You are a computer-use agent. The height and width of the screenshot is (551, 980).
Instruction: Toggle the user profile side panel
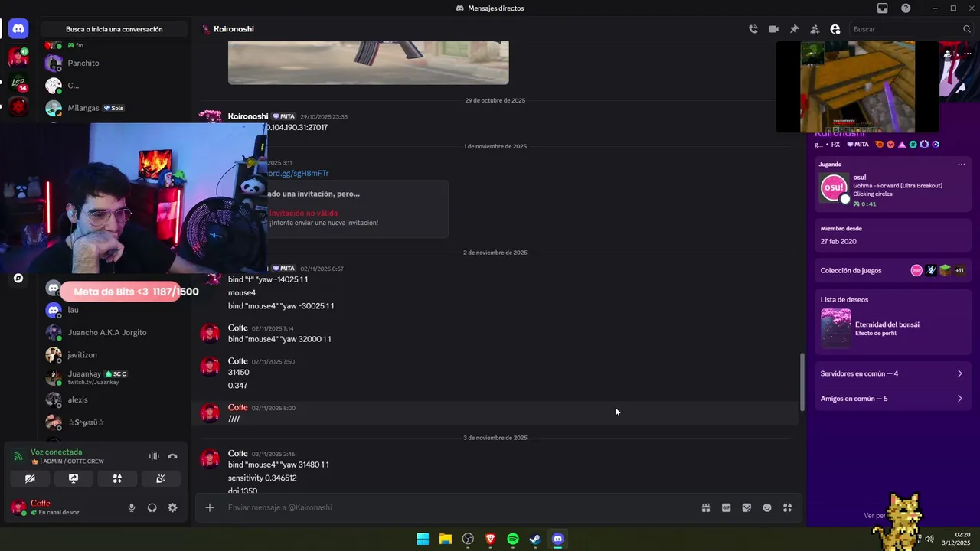click(835, 29)
